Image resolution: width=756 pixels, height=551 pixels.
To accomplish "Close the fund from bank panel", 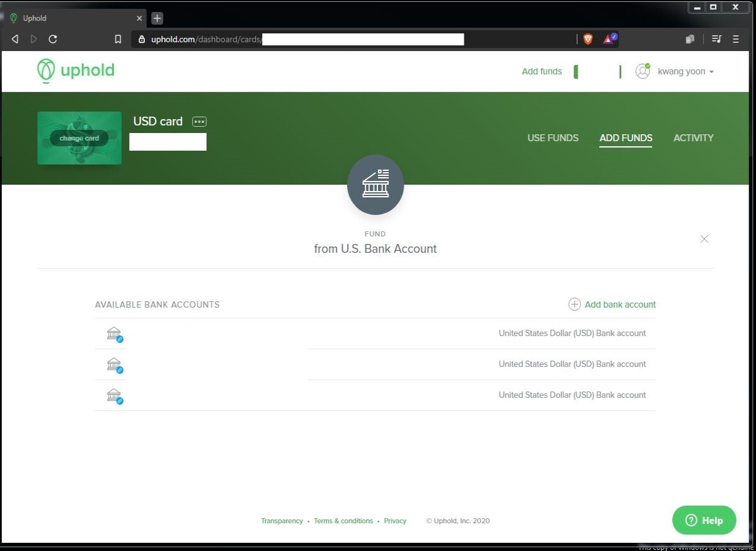I will pyautogui.click(x=704, y=239).
